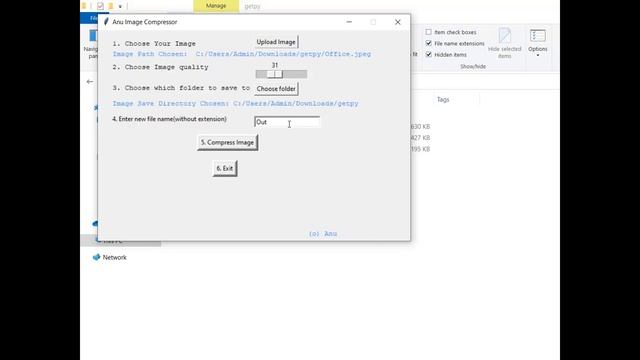The image size is (640, 360).
Task: Click the Tags column header in File Explorer
Action: pos(443,100)
